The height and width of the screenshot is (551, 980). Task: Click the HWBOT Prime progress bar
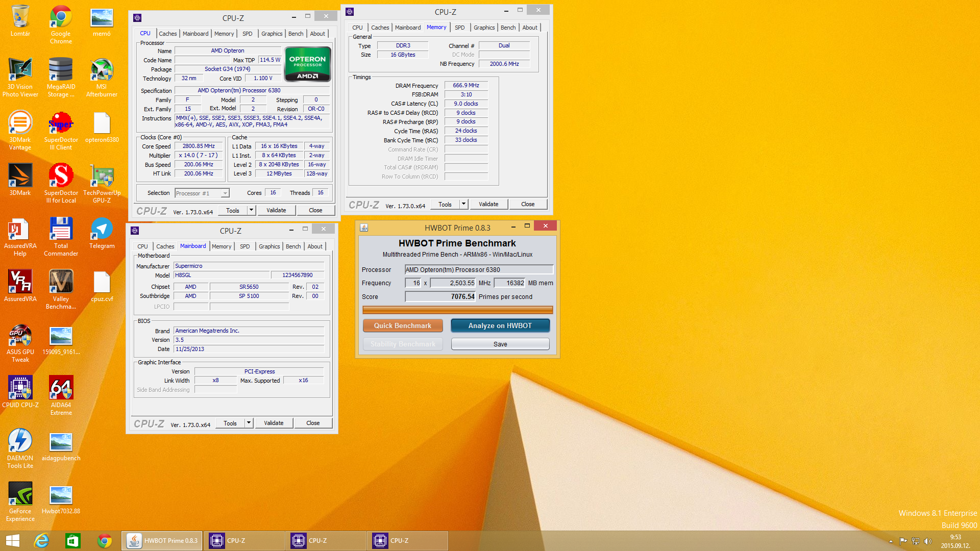tap(457, 310)
